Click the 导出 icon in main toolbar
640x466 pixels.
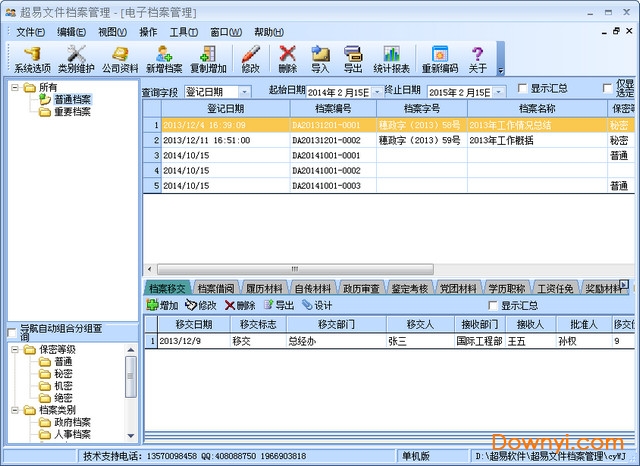click(x=353, y=59)
